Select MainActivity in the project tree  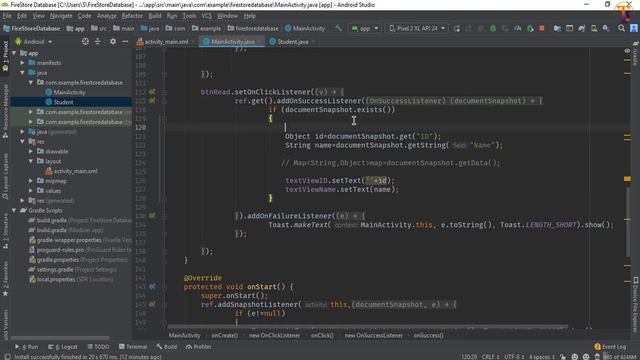click(69, 92)
